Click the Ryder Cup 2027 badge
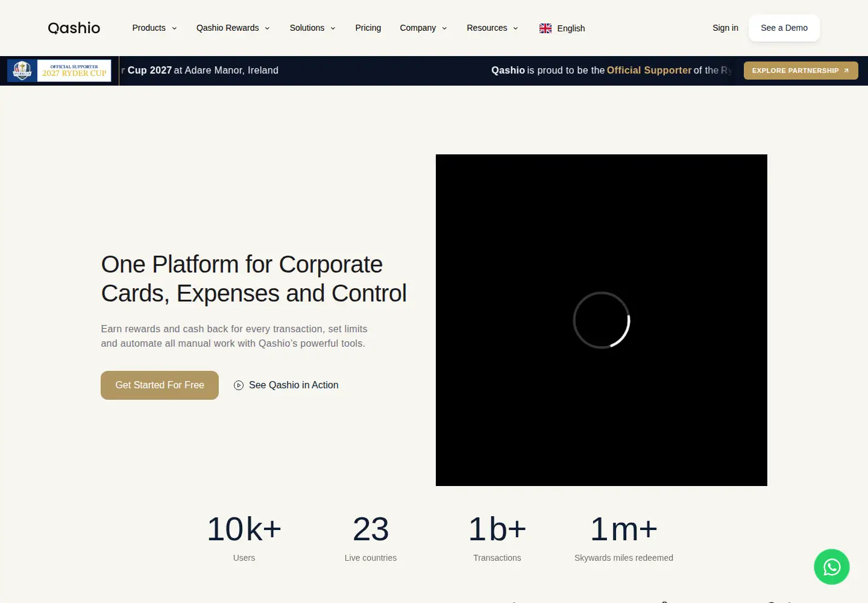The image size is (868, 603). pos(59,71)
